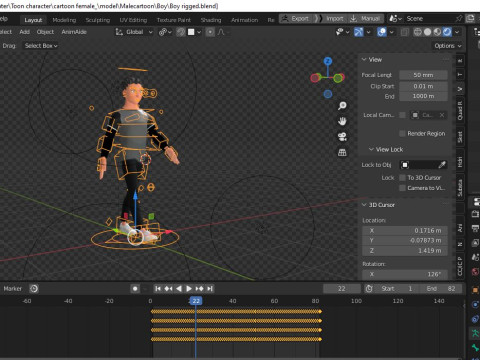Switch orthographic/perspective with the grid icon
This screenshot has width=480, height=360.
342,152
